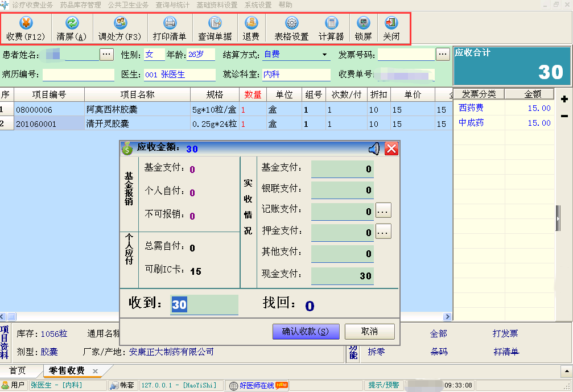Click the 收到 received amount field

tap(204, 305)
